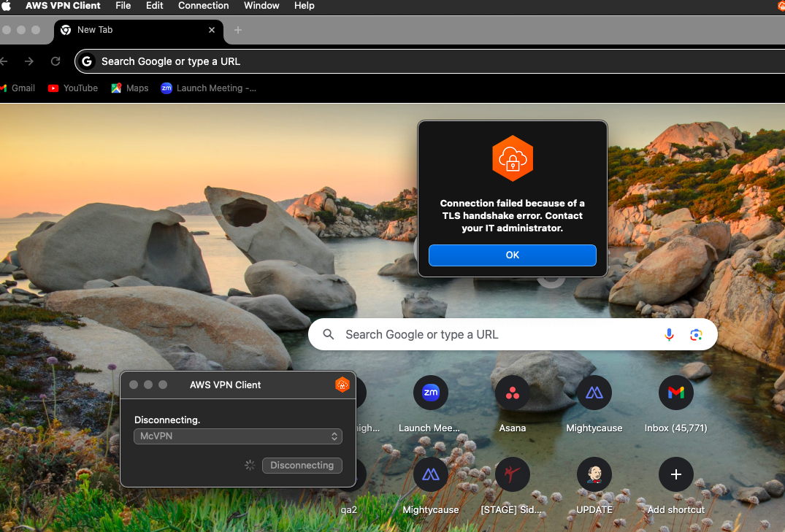The width and height of the screenshot is (785, 532).
Task: Close the New Tab tab
Action: pyautogui.click(x=212, y=30)
